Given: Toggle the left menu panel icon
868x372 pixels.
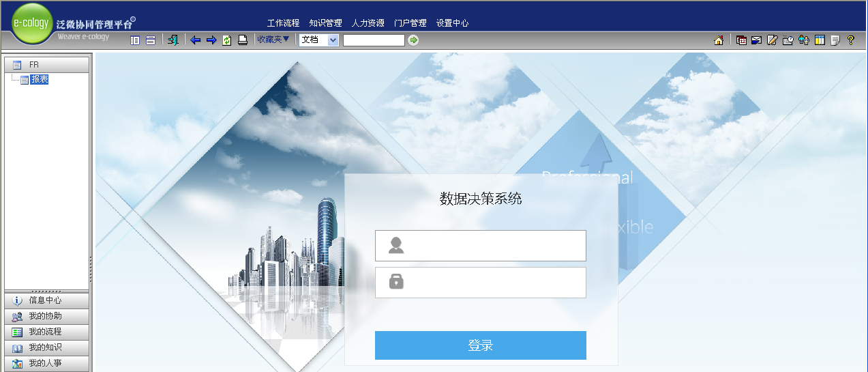Looking at the screenshot, I should [135, 40].
